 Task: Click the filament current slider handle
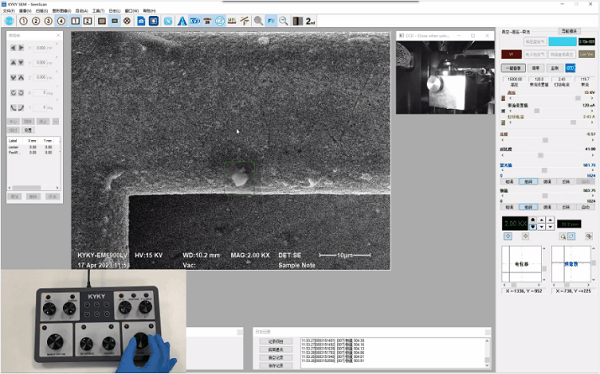pyautogui.click(x=573, y=122)
